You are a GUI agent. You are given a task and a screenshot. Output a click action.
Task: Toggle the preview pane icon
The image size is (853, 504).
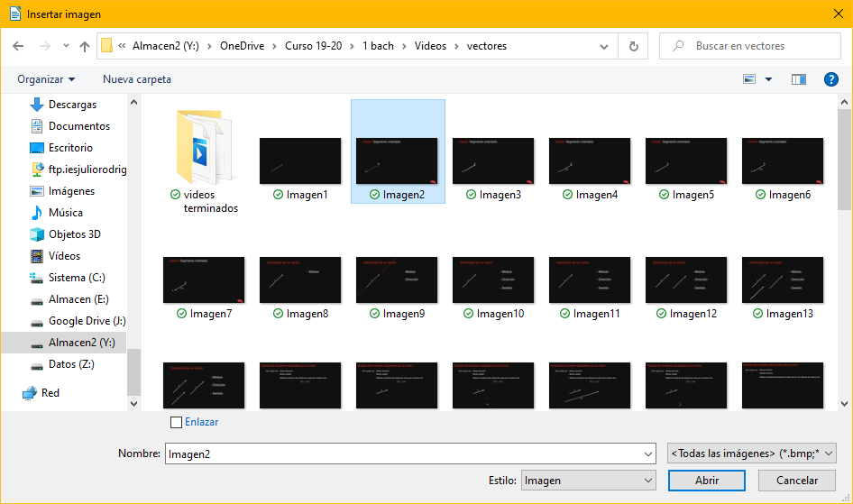point(798,79)
